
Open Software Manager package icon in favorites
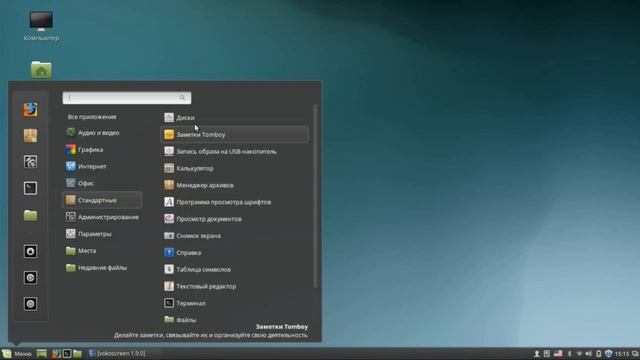[x=30, y=136]
